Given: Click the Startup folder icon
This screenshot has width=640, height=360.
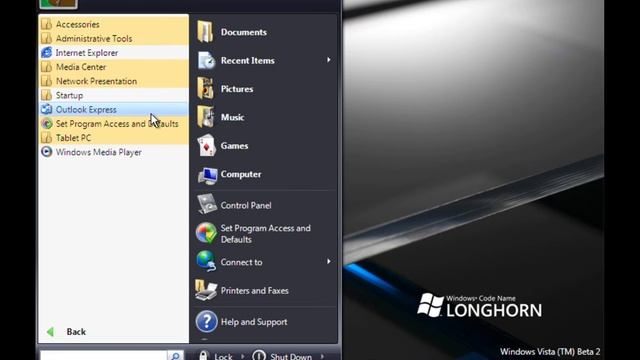Looking at the screenshot, I should (47, 95).
